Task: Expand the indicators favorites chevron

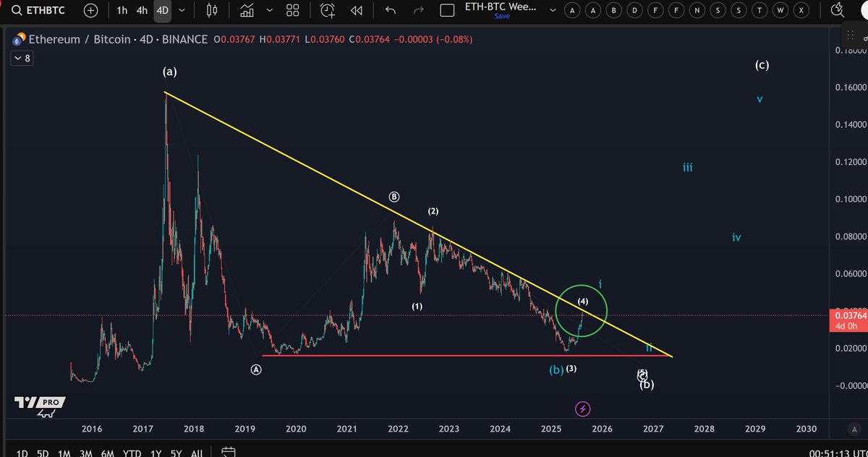Action: 270,11
